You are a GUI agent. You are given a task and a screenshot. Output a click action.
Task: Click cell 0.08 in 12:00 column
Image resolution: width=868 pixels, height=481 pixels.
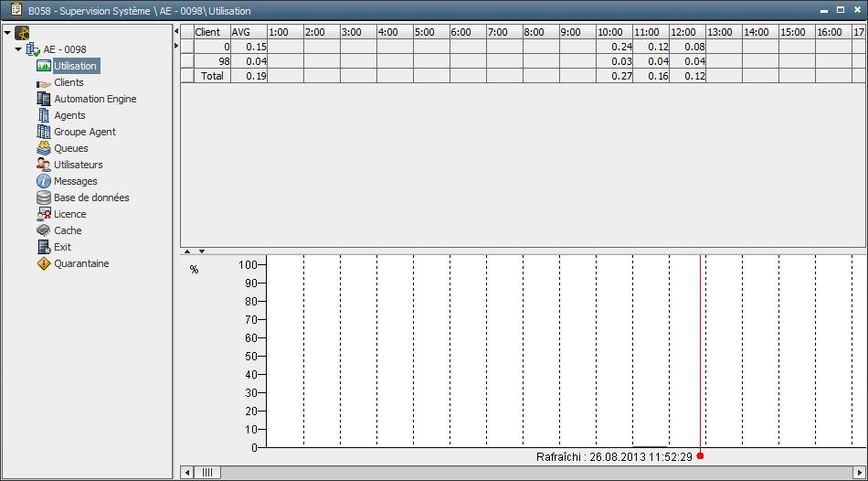tap(687, 47)
